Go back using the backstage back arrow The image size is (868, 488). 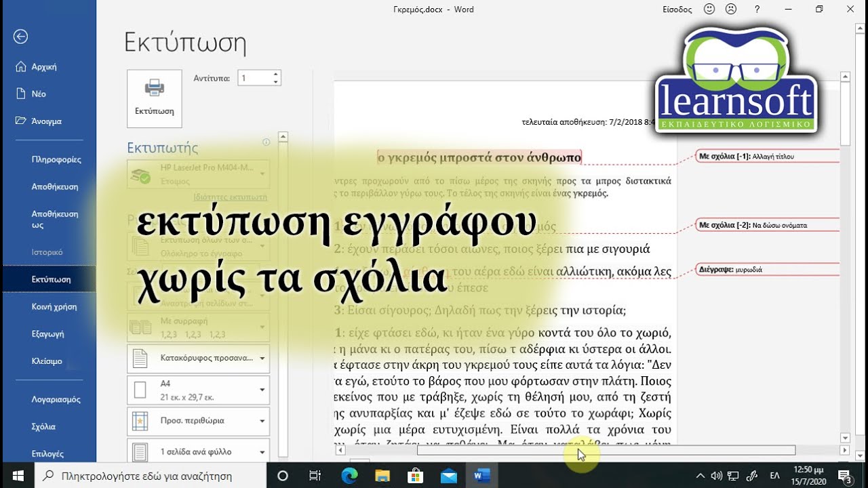(20, 37)
